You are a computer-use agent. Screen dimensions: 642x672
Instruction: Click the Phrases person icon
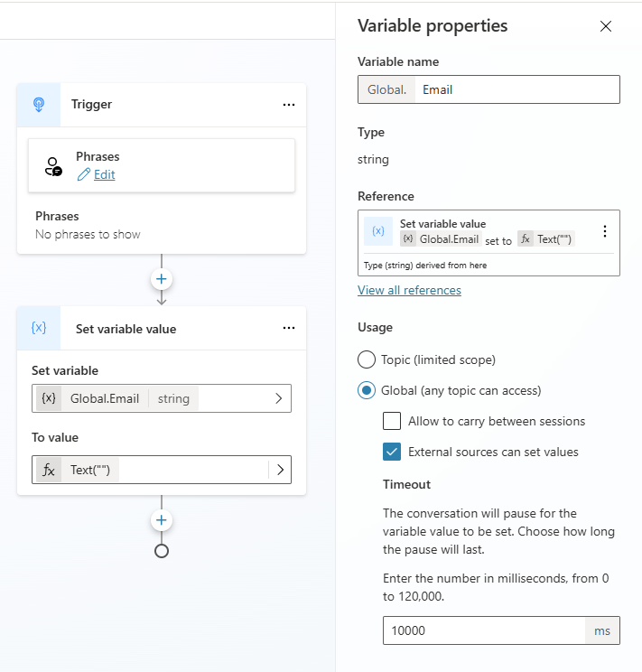[x=53, y=166]
